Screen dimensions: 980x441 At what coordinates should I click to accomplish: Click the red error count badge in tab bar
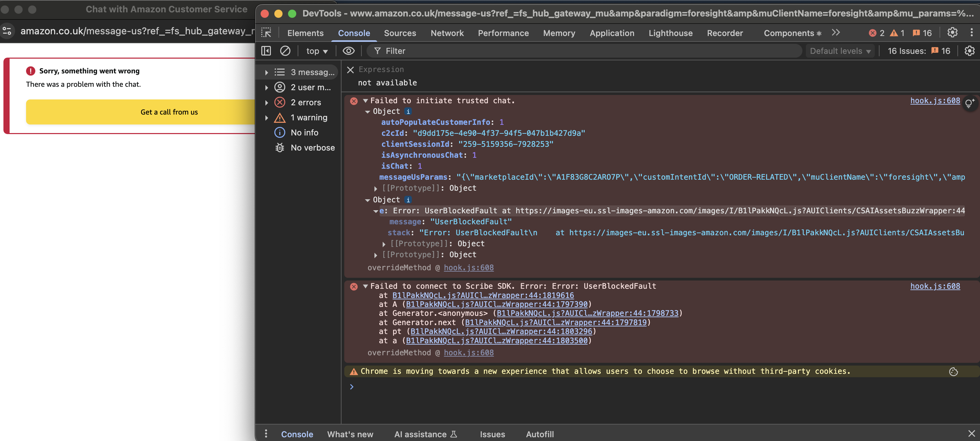(876, 33)
